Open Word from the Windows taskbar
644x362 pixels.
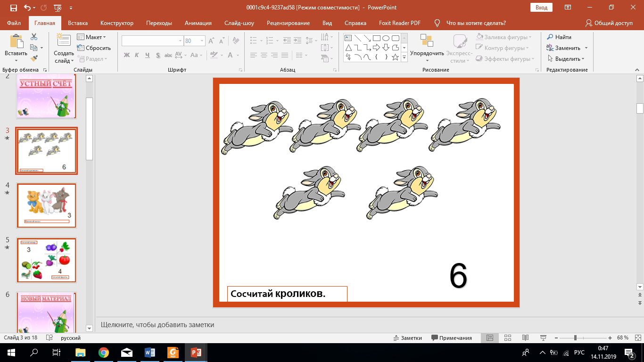(x=150, y=353)
